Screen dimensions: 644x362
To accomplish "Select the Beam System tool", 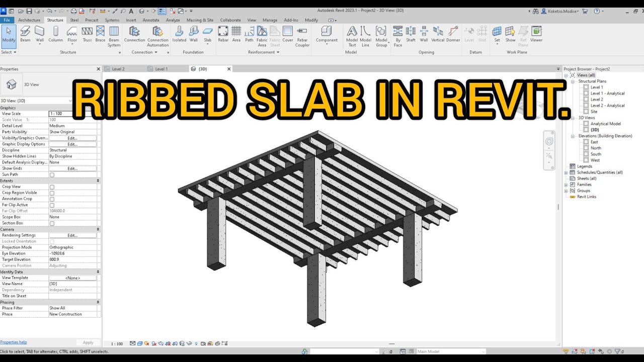I will (114, 36).
